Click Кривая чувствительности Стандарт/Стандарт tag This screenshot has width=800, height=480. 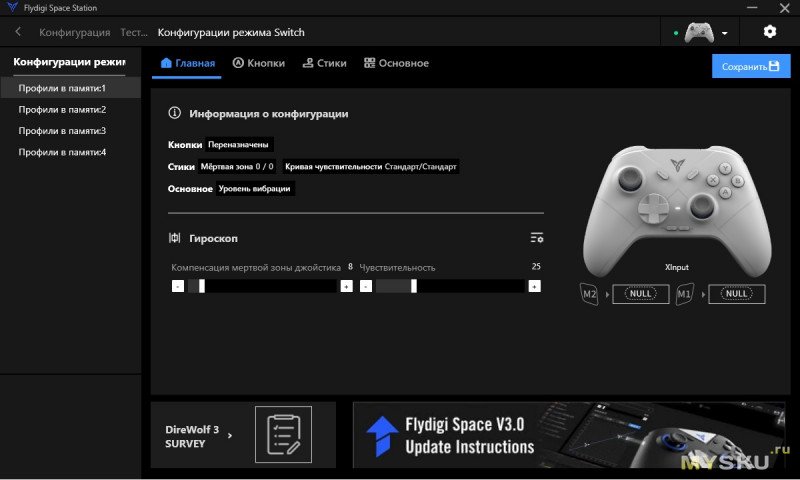pyautogui.click(x=371, y=166)
